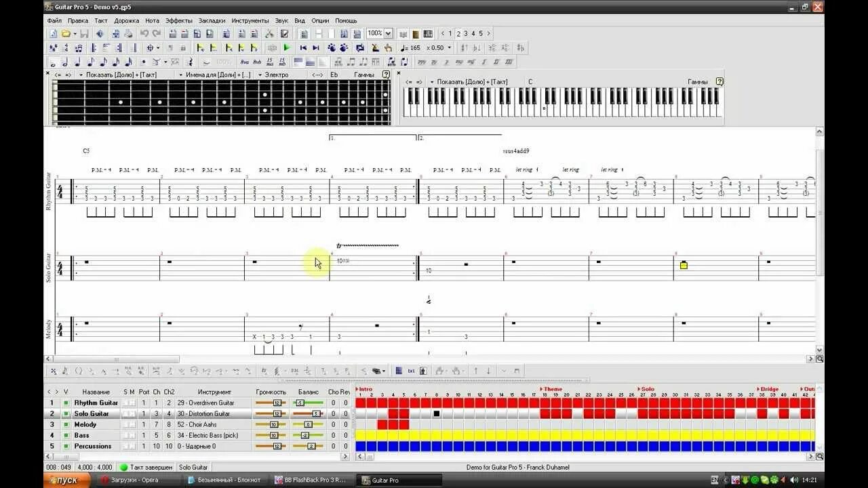Switch to page tab 3
Image resolution: width=868 pixels, height=488 pixels.
466,33
